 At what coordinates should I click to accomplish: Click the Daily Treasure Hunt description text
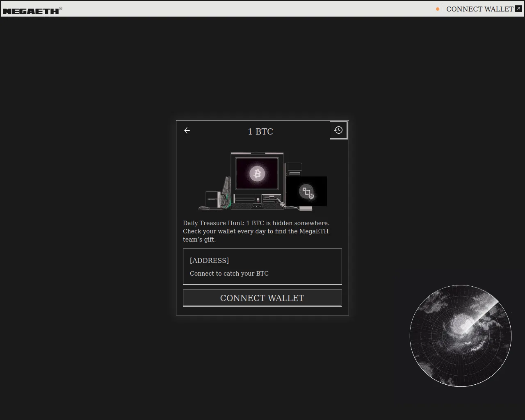click(256, 231)
